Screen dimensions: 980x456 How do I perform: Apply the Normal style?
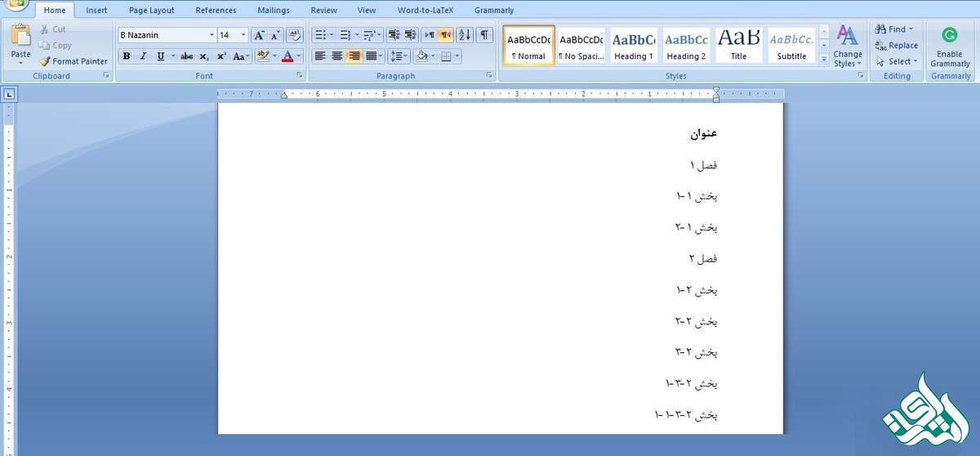pyautogui.click(x=528, y=45)
